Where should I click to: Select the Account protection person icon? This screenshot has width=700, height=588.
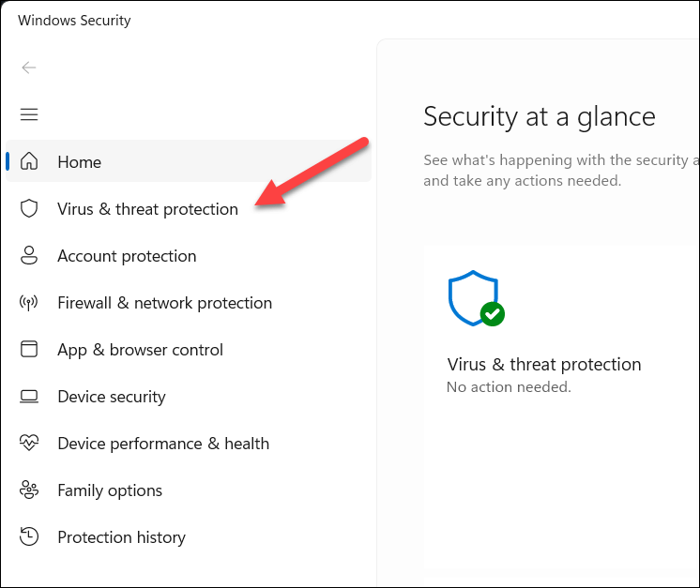pyautogui.click(x=29, y=255)
